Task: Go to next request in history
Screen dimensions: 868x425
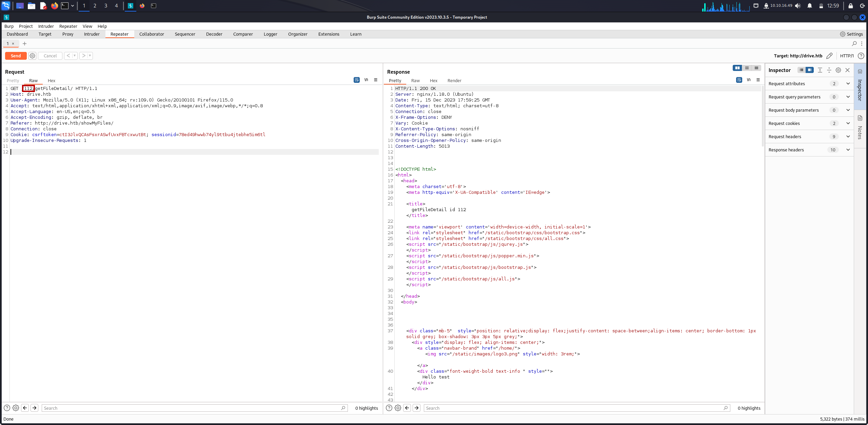Action: pyautogui.click(x=83, y=56)
